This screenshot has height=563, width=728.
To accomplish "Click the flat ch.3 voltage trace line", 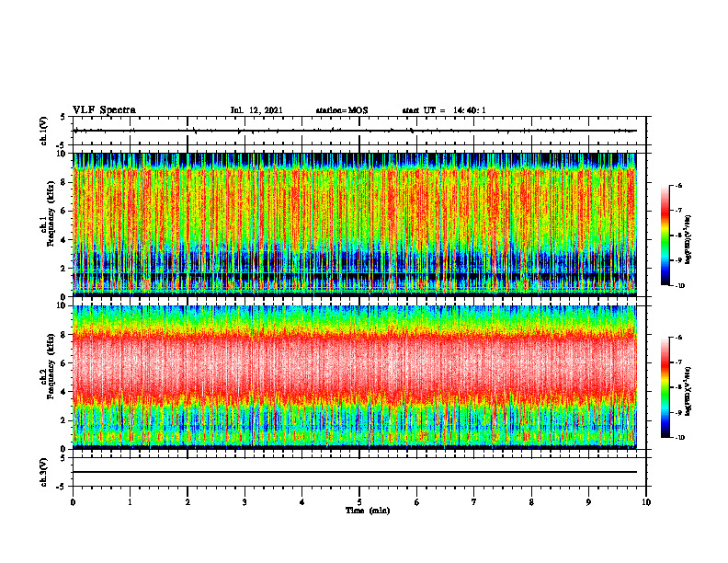I will point(355,472).
